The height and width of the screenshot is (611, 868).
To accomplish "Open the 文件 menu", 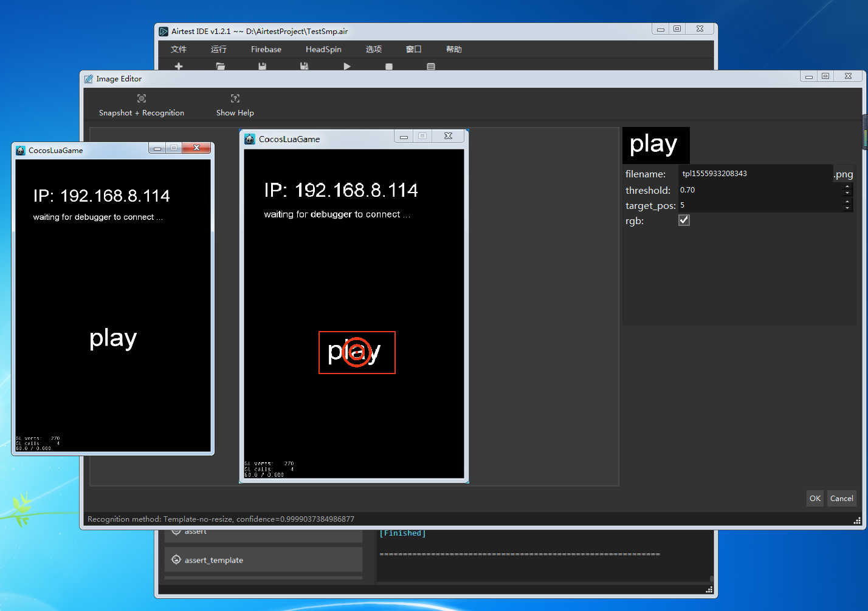I will tap(179, 49).
